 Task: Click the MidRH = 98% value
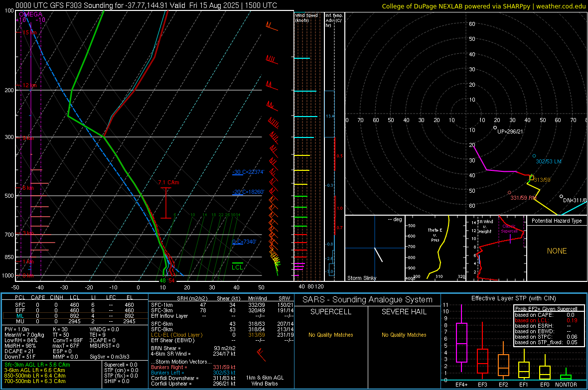click(x=21, y=345)
